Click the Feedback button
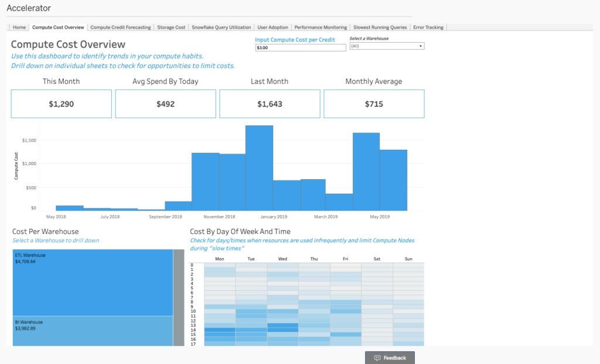Viewport: 600px width, 364px height. 390,358
